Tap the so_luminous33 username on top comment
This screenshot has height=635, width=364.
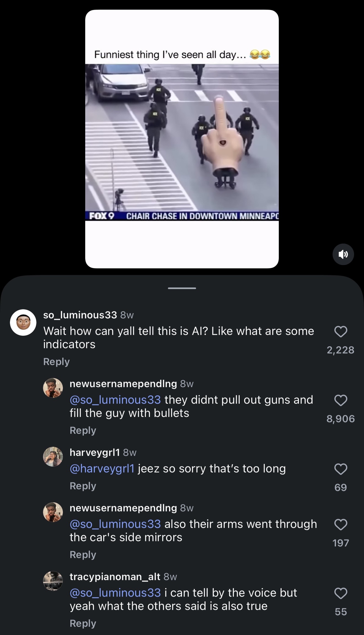click(x=80, y=315)
